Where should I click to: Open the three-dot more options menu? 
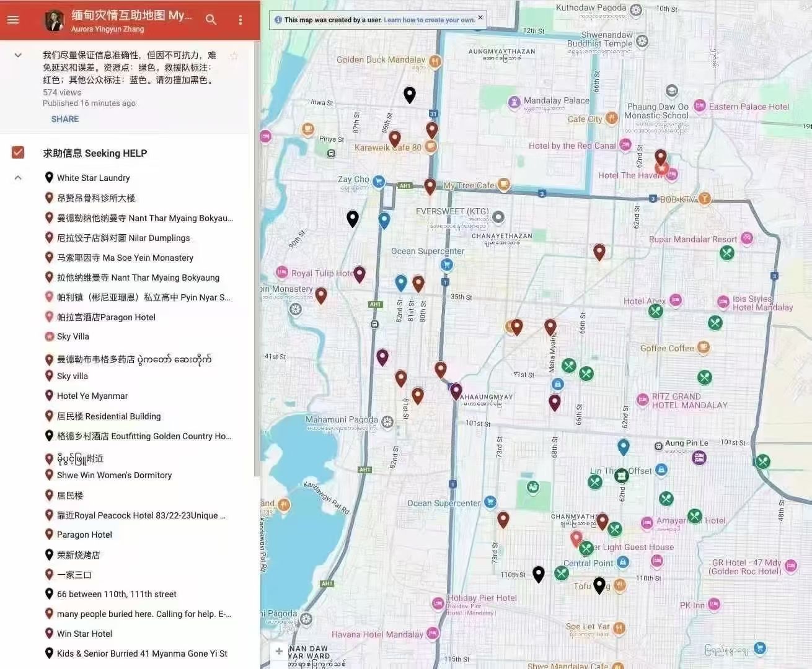241,20
